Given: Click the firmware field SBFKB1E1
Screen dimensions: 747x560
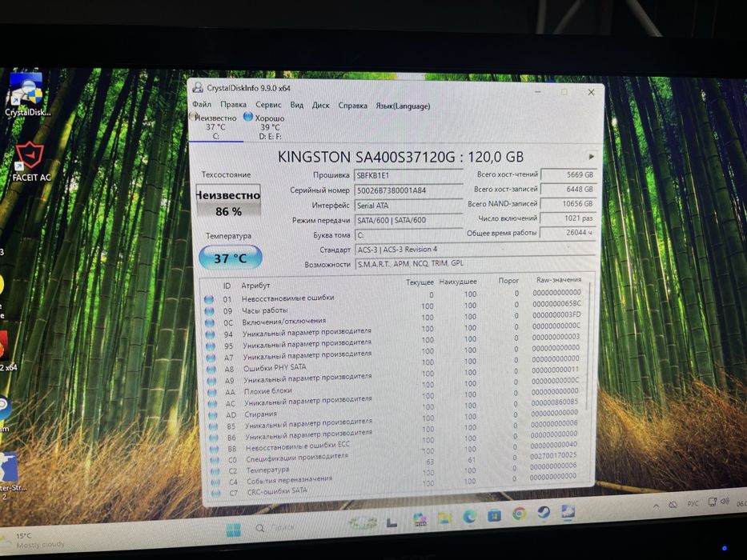Looking at the screenshot, I should click(408, 175).
